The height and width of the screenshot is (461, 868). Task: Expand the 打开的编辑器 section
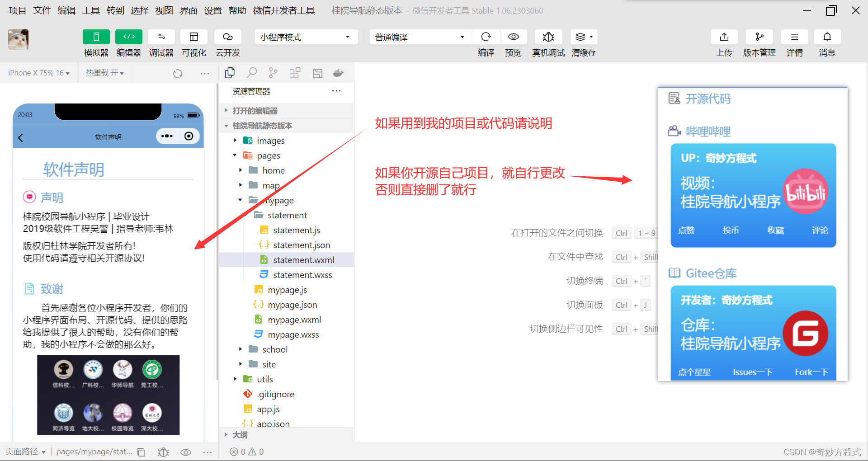287,111
